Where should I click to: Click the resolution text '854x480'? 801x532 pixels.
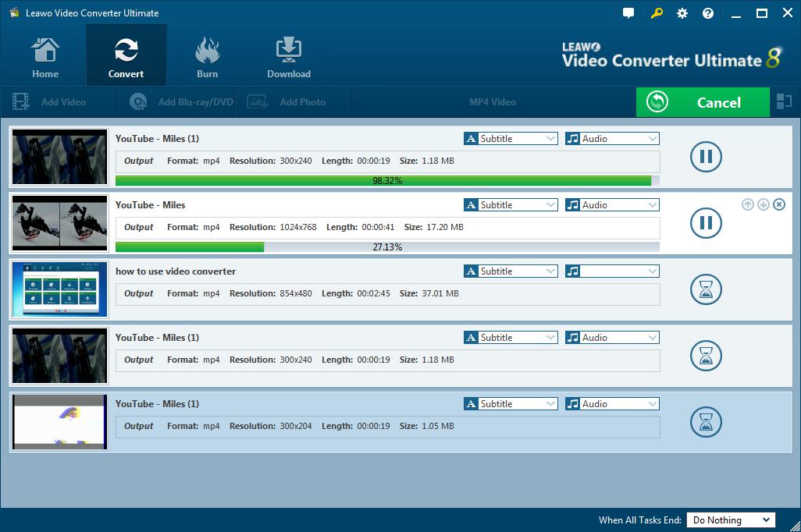coord(296,293)
